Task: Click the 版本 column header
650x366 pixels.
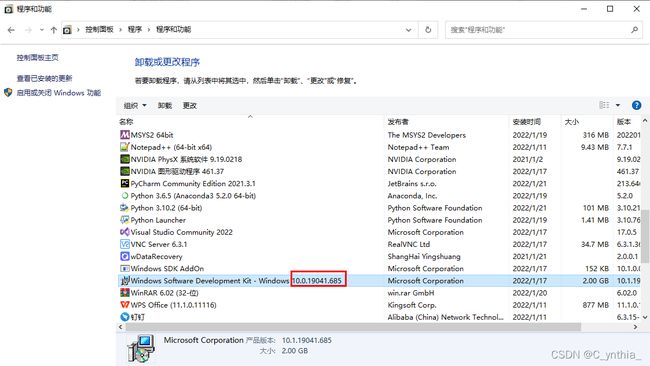Action: 623,122
